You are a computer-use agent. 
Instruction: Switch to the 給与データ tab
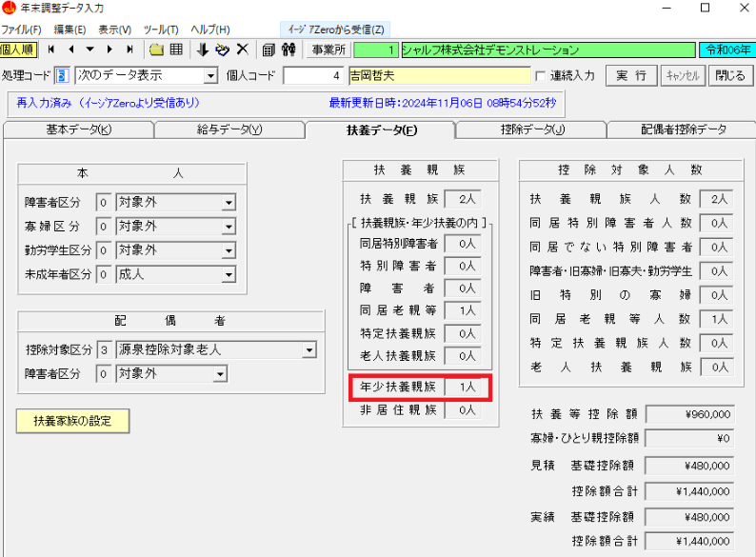(x=229, y=129)
